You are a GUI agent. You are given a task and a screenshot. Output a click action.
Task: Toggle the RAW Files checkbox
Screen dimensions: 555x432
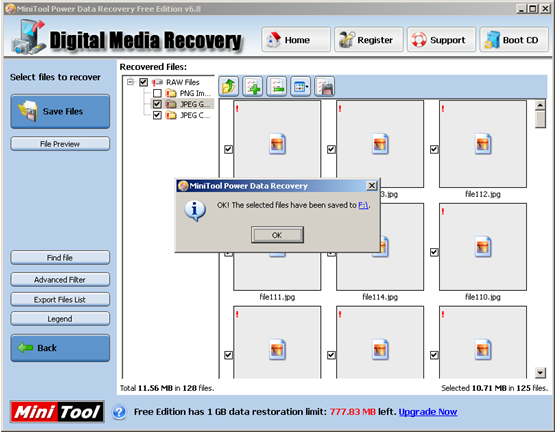tap(143, 82)
